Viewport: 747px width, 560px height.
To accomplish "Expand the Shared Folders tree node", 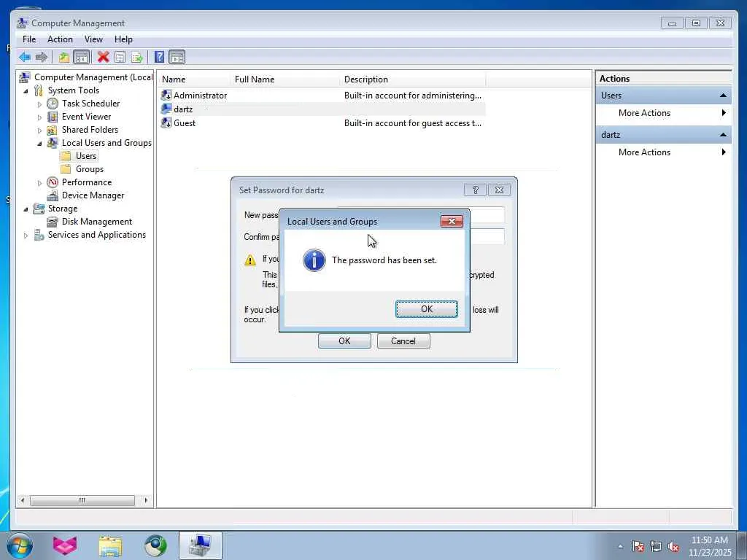I will point(39,130).
